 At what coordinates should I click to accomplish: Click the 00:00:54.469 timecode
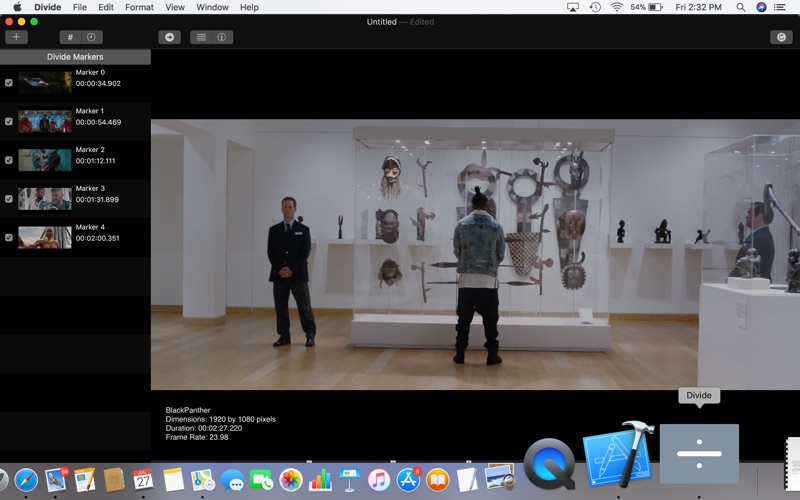(98, 122)
